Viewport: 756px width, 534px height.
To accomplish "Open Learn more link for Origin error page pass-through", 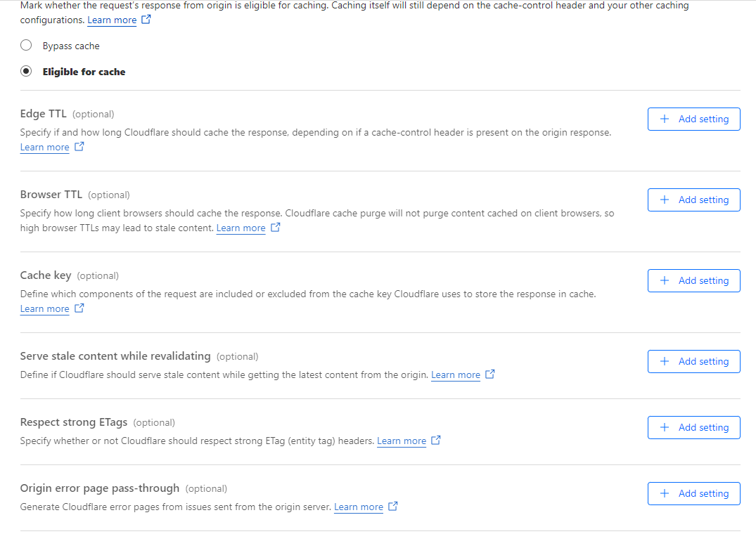I will (359, 507).
